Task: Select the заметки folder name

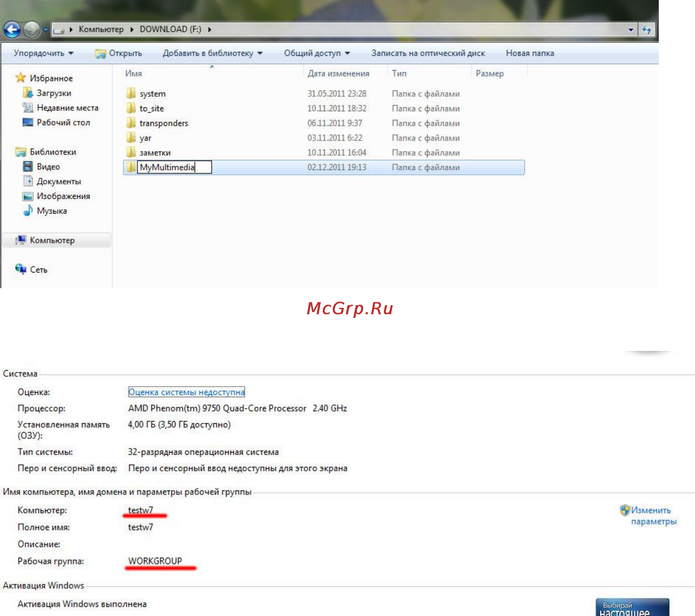Action: point(155,153)
